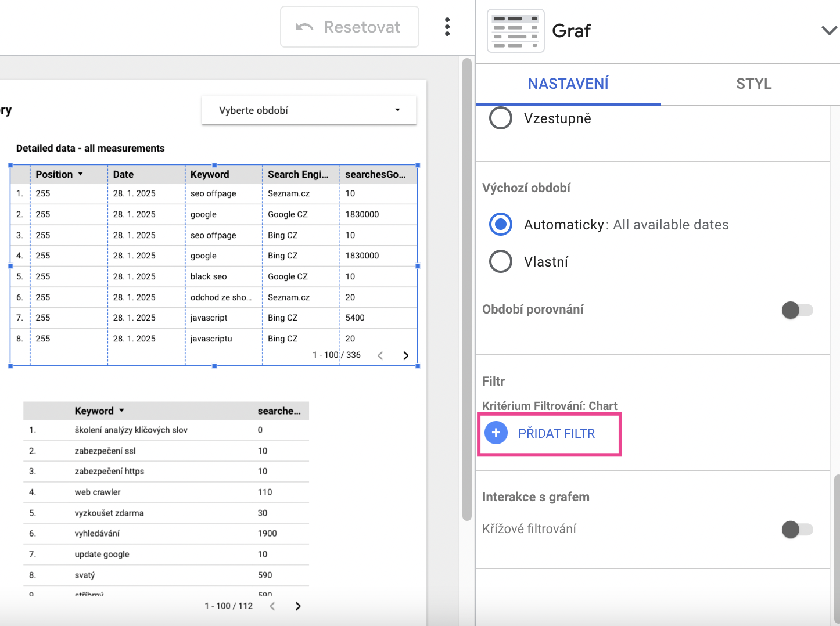The image size is (840, 626).
Task: Click the 'black seo' keyword cell
Action: 209,276
